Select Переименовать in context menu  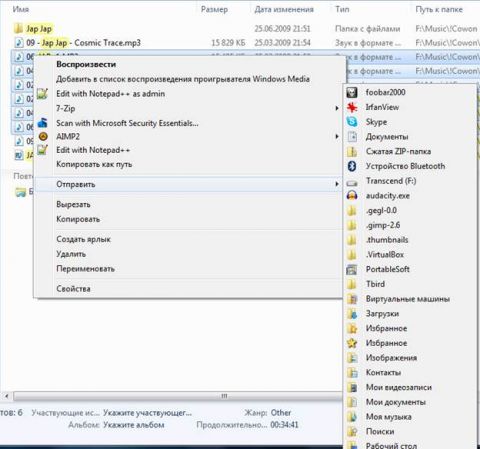pyautogui.click(x=86, y=269)
